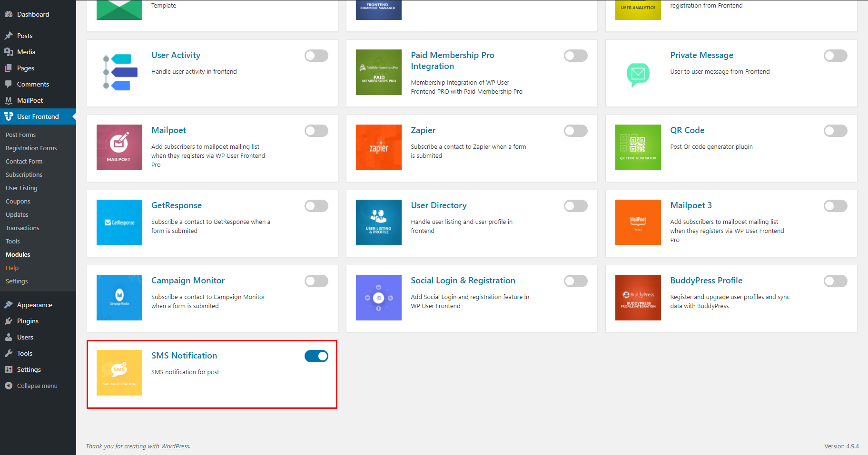Enable the GetResponse toggle
This screenshot has height=455, width=868.
click(316, 206)
